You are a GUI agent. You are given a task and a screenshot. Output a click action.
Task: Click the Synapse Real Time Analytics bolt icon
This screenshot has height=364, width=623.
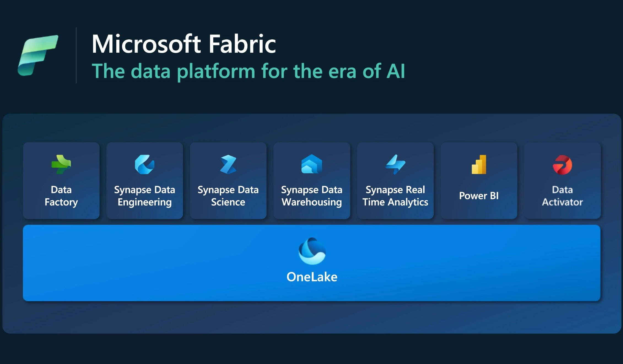pos(395,165)
